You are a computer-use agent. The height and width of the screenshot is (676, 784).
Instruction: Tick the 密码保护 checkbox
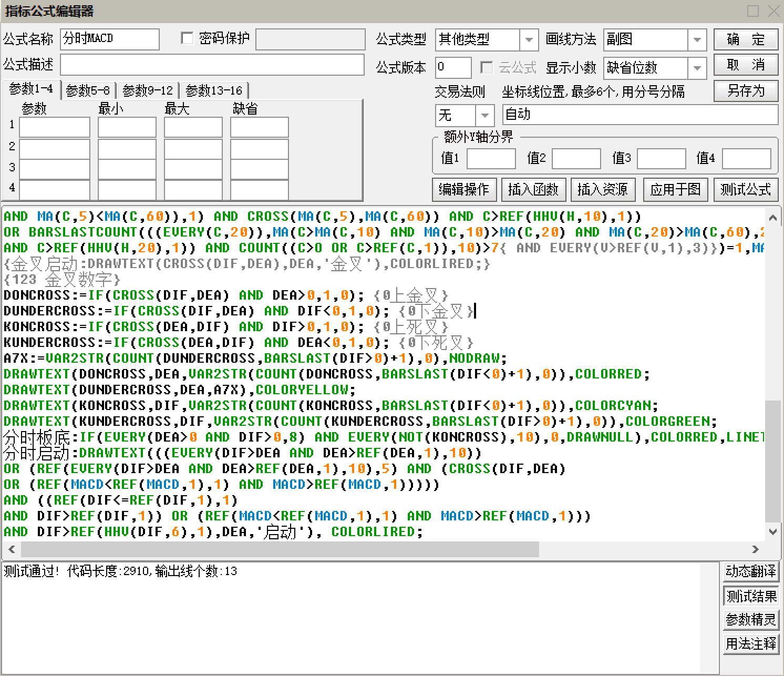(187, 38)
